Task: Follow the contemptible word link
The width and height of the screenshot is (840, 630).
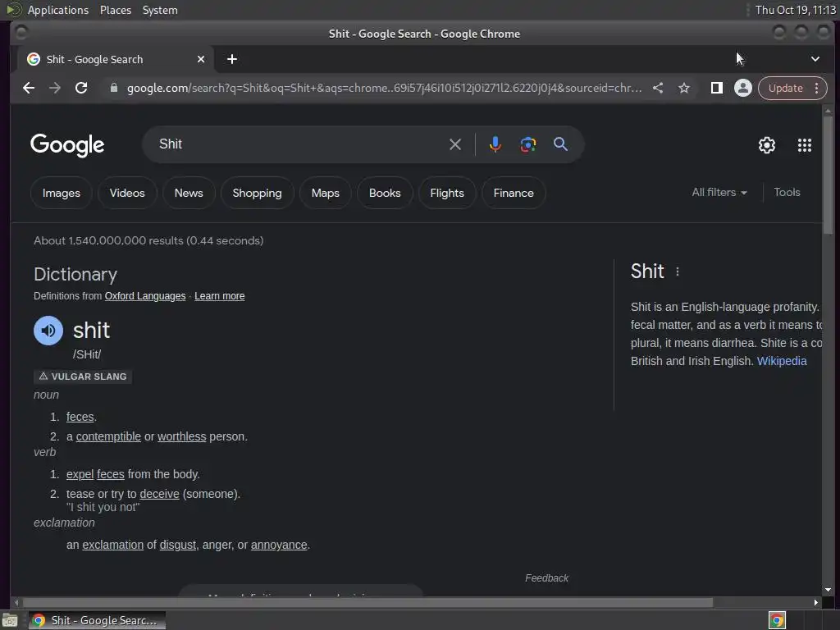Action: [x=108, y=436]
